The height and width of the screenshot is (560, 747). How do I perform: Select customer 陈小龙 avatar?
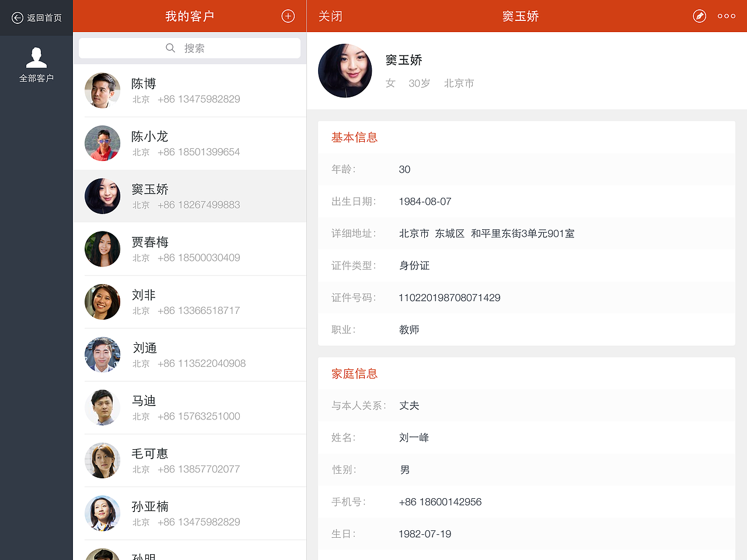(x=102, y=143)
